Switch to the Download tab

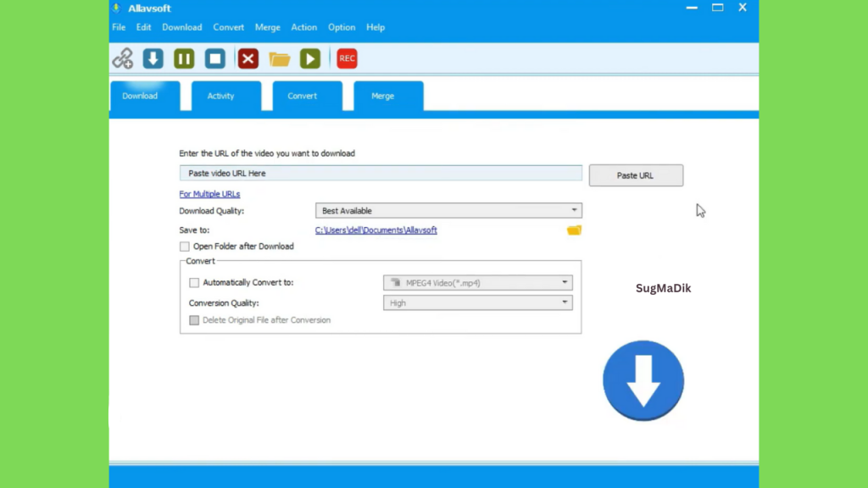(145, 96)
